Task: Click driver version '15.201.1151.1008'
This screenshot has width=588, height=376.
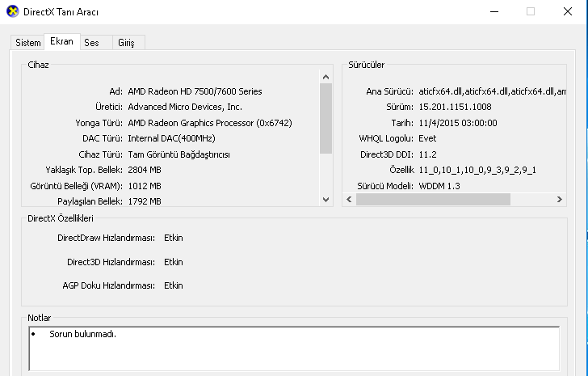Action: pos(455,107)
